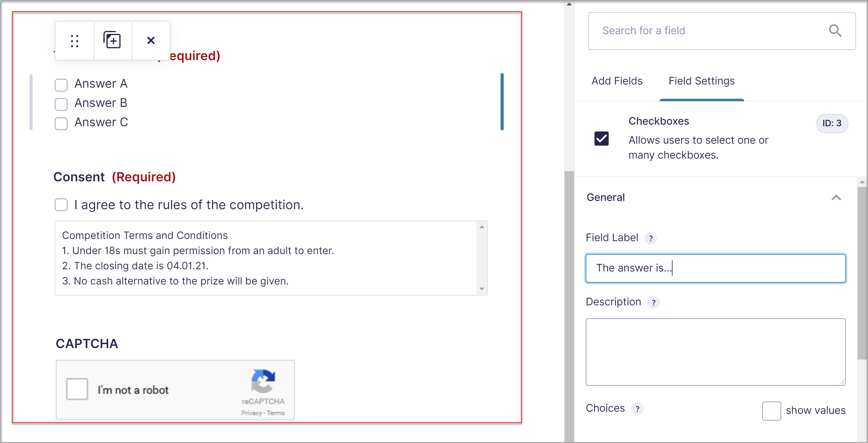Screen dimensions: 868x443
Task: Select the Field Settings tab
Action: coord(702,81)
